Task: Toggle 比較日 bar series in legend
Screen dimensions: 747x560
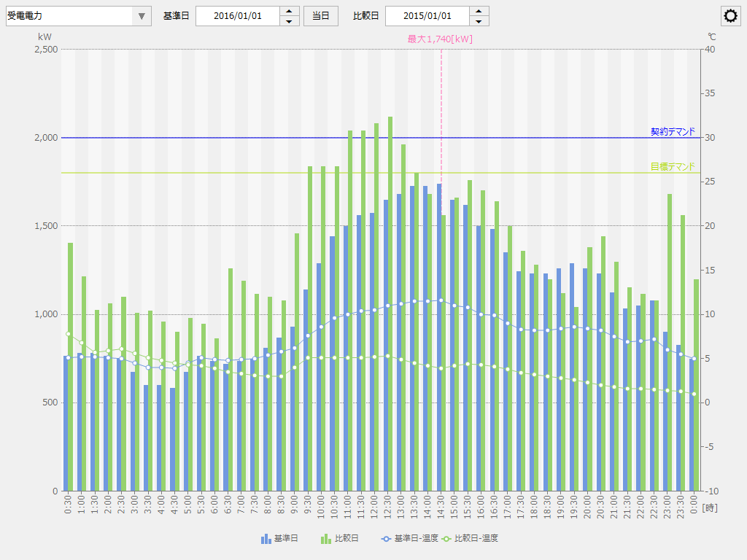Action: pos(340,539)
